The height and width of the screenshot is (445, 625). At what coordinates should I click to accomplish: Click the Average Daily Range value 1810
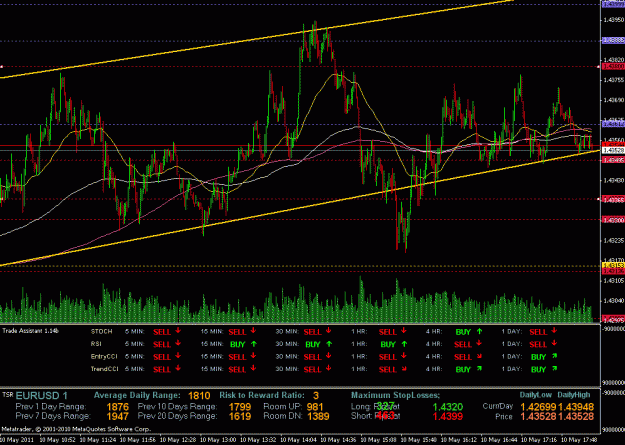(x=199, y=396)
